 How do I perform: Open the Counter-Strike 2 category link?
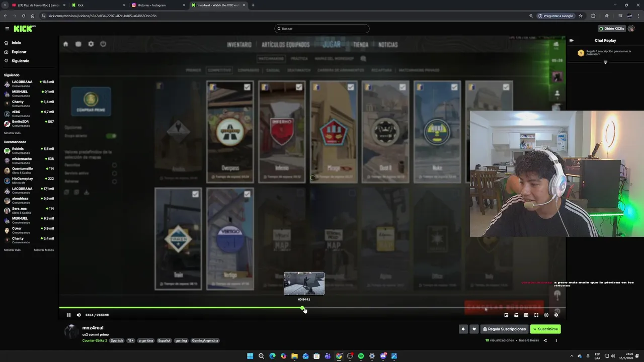click(95, 340)
